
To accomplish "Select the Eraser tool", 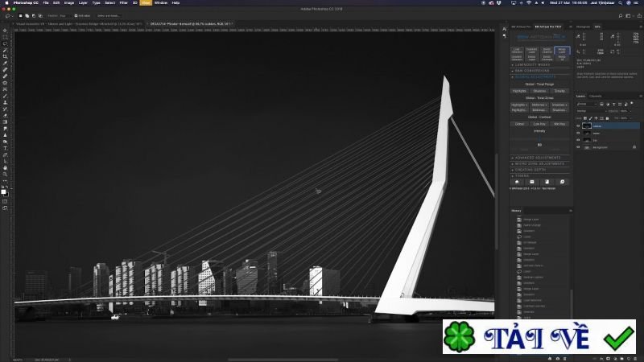I will [x=5, y=115].
